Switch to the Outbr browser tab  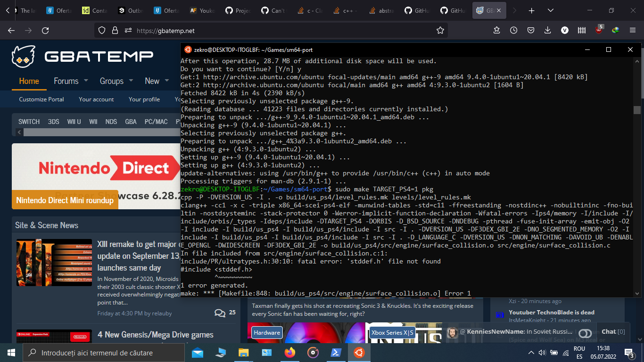130,10
